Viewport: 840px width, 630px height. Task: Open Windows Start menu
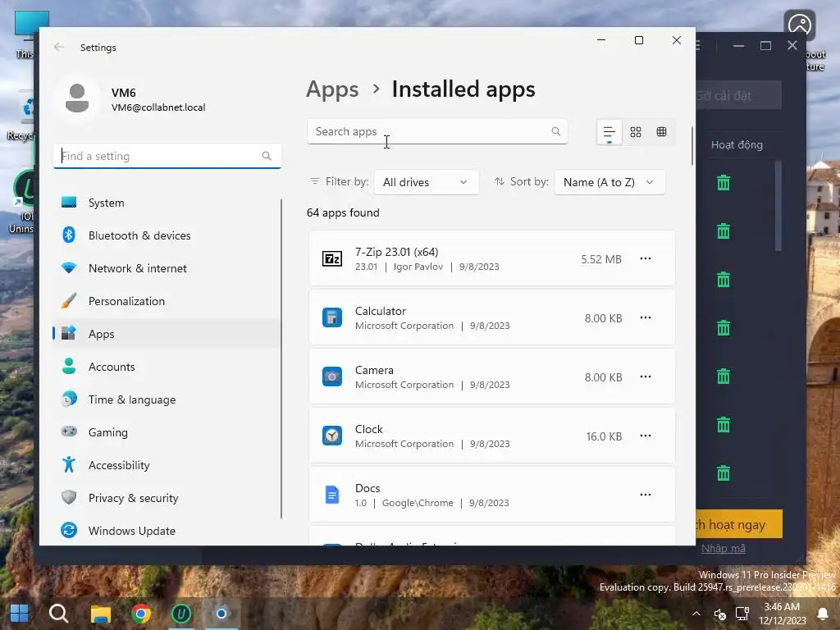pos(20,614)
